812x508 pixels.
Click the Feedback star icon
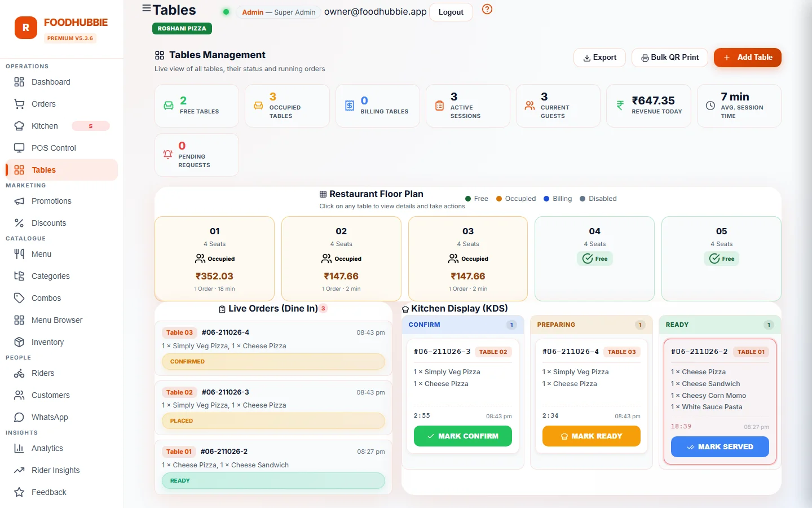tap(19, 492)
